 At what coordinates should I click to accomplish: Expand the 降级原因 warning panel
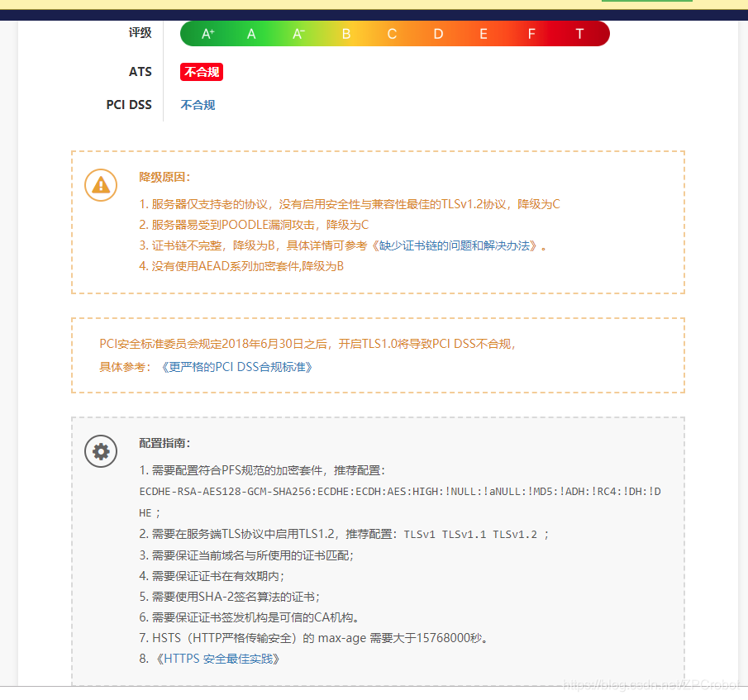click(x=378, y=221)
